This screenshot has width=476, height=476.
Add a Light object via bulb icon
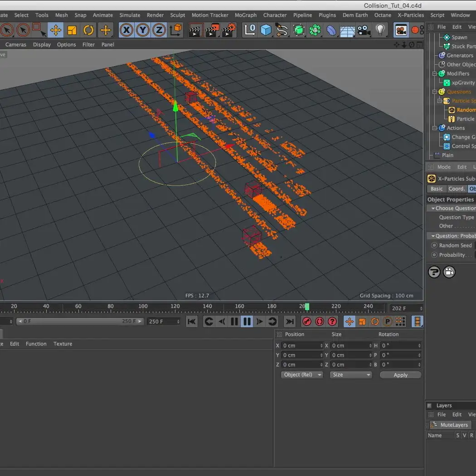380,30
